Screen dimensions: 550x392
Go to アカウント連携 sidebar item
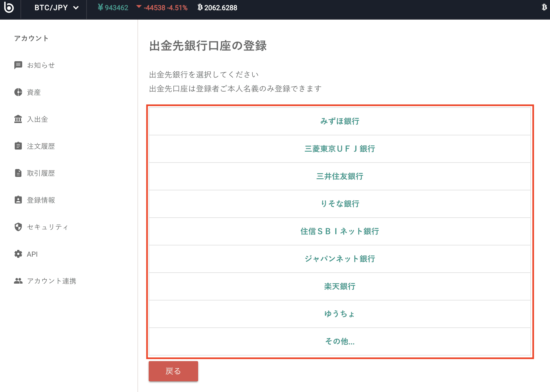click(51, 281)
